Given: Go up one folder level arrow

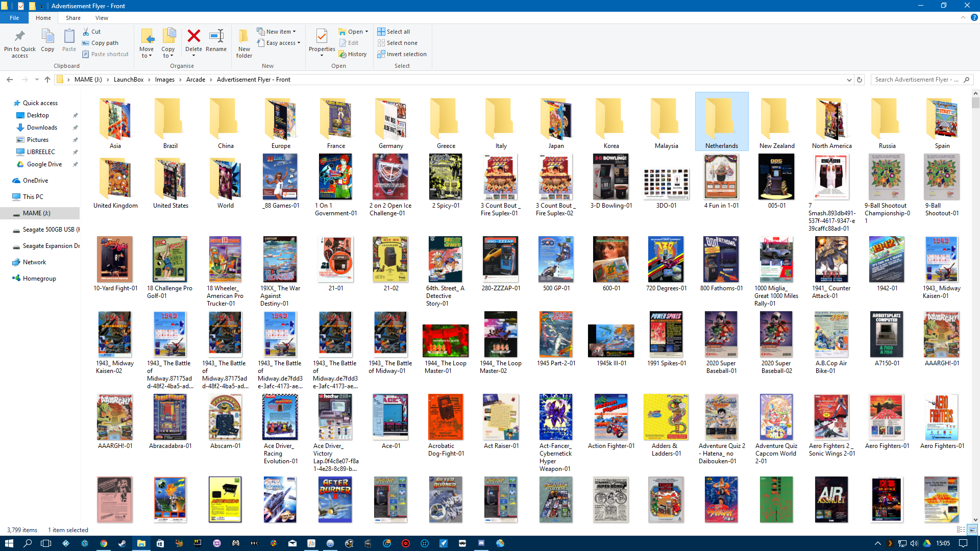Looking at the screenshot, I should tap(47, 80).
